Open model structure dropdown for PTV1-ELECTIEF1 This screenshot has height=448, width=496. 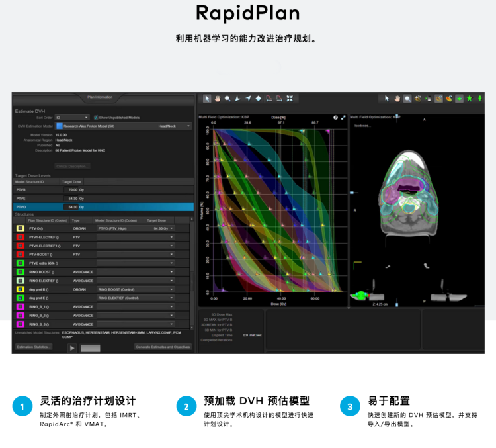[136, 246]
